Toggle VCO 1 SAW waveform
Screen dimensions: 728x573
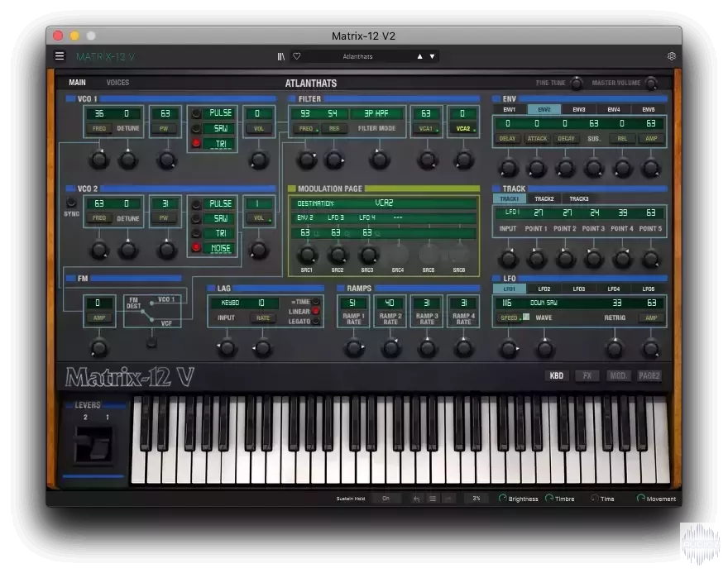(x=196, y=128)
